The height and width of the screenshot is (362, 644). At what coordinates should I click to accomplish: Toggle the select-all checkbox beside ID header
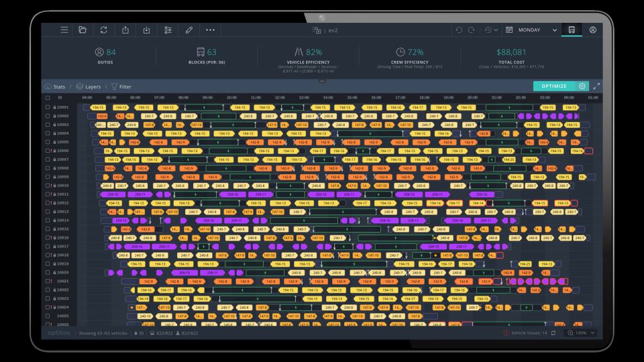[x=47, y=97]
